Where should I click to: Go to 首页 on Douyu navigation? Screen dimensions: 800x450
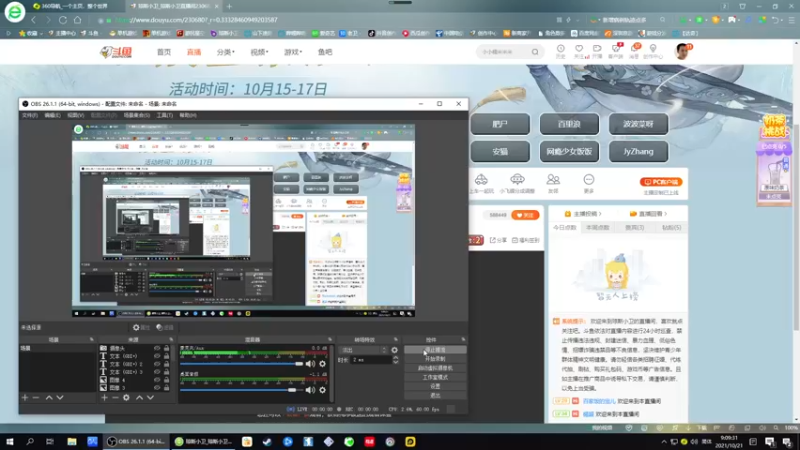(x=164, y=52)
